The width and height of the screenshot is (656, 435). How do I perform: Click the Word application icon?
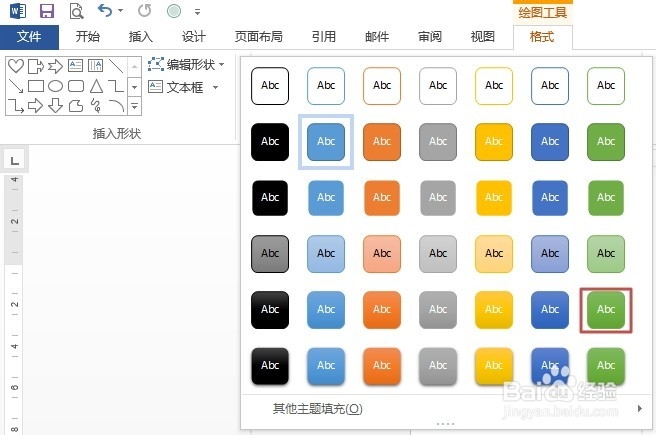18,11
